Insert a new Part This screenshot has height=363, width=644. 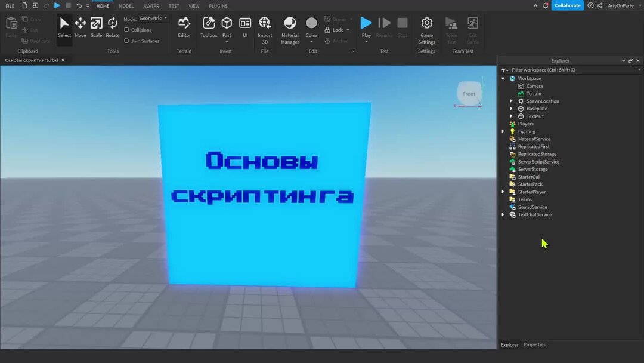[227, 24]
